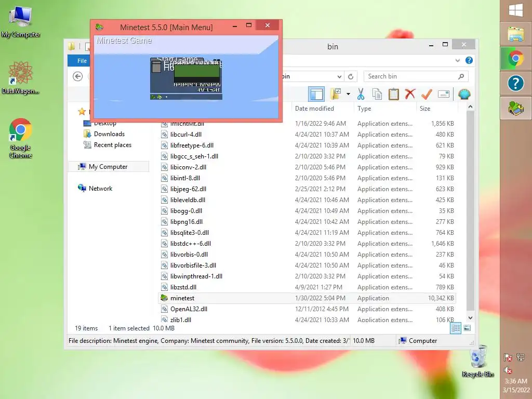Expand the ribbon with the chevron
Screen dimensions: 532x399
click(457, 60)
